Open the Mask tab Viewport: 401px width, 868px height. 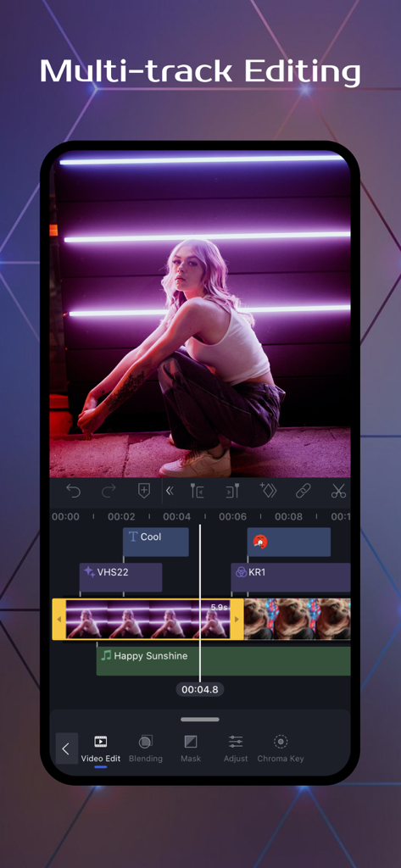(x=191, y=749)
